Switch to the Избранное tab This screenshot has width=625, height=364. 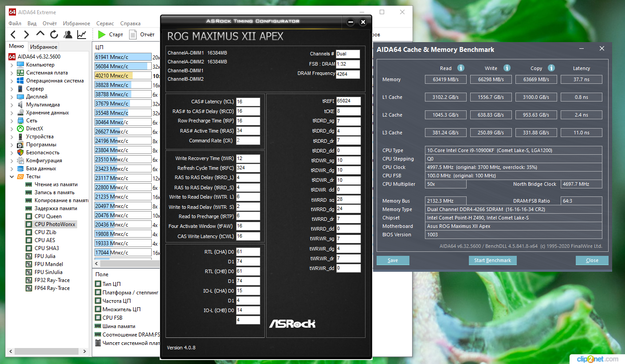click(x=43, y=47)
